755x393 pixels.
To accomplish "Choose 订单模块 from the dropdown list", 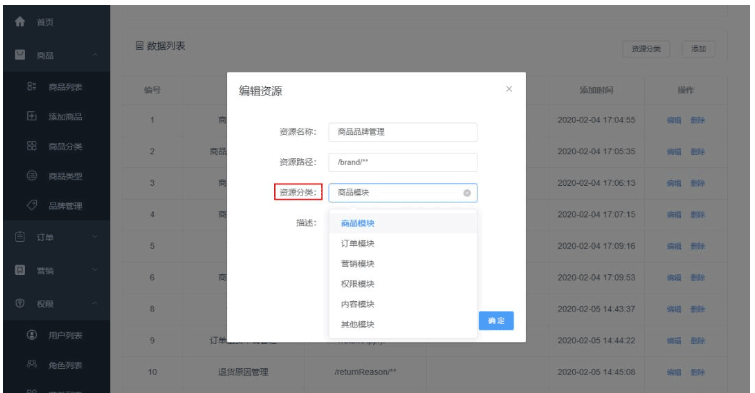I will (403, 244).
